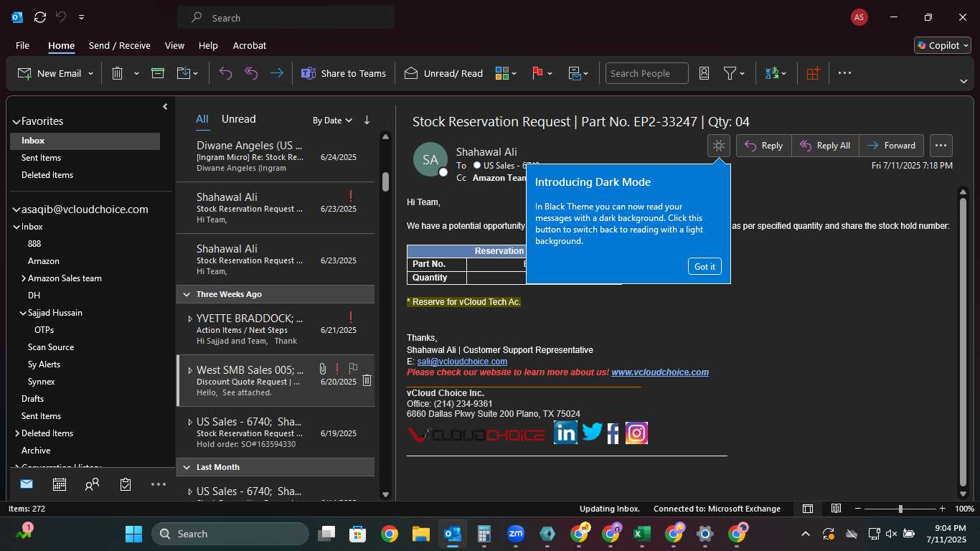Screen dimensions: 980x551
Task: Click the red All Apps grid icon
Action: pos(813,73)
